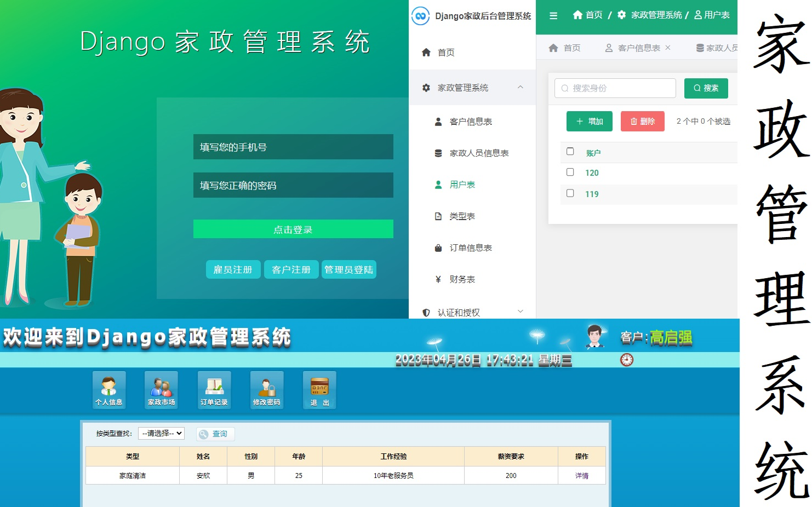The width and height of the screenshot is (812, 507).
Task: Click the 雇员注册 button
Action: click(x=233, y=269)
